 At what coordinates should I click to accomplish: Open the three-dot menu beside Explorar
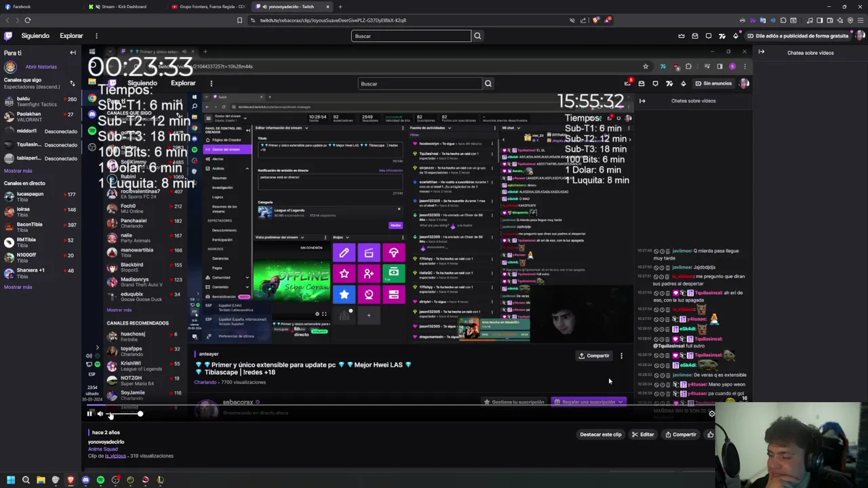(x=96, y=36)
